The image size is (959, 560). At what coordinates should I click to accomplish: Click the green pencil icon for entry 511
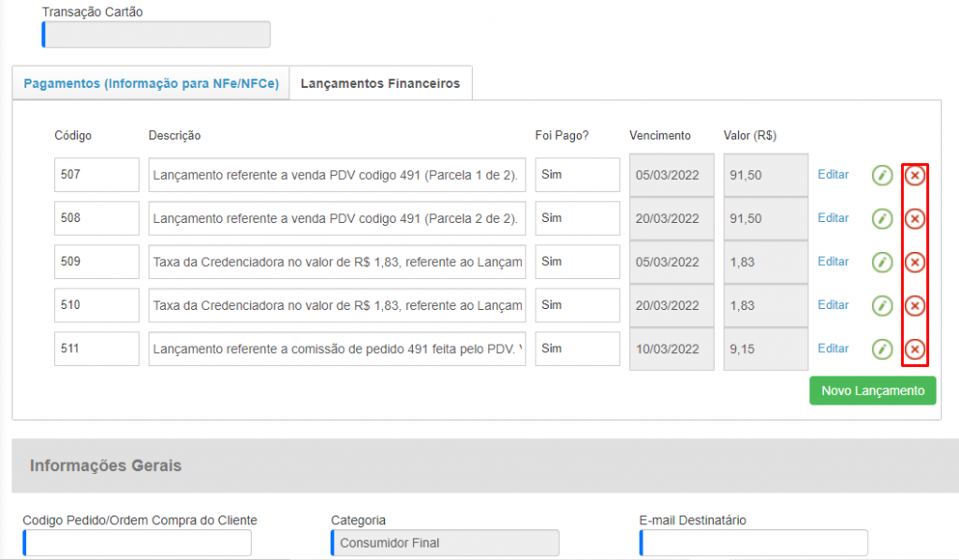coord(882,349)
